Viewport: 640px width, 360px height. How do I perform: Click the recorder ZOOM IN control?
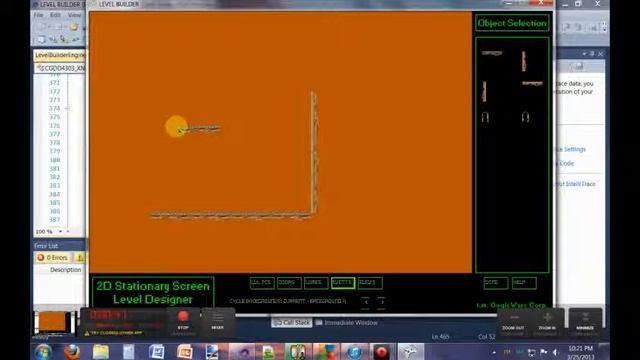[547, 322]
